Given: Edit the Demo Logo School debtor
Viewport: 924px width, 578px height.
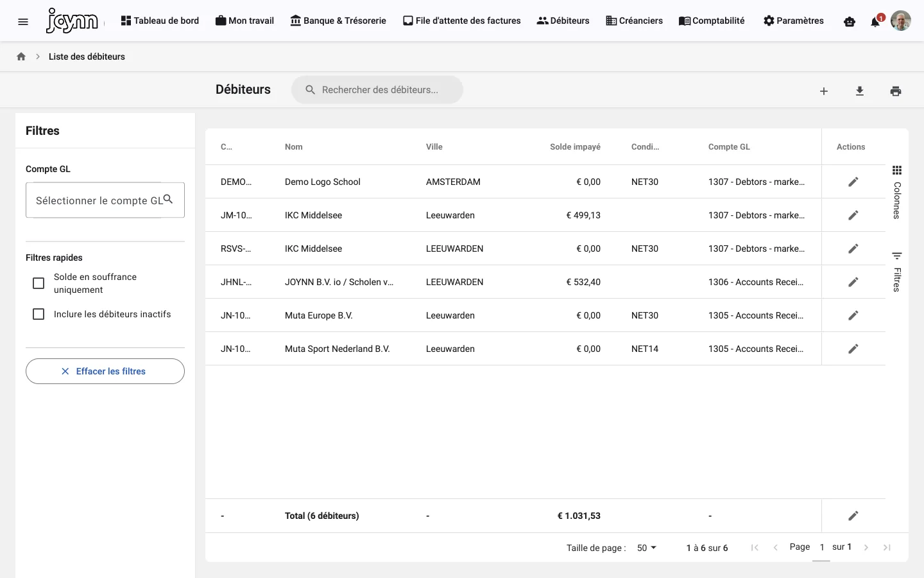Looking at the screenshot, I should click(x=853, y=182).
